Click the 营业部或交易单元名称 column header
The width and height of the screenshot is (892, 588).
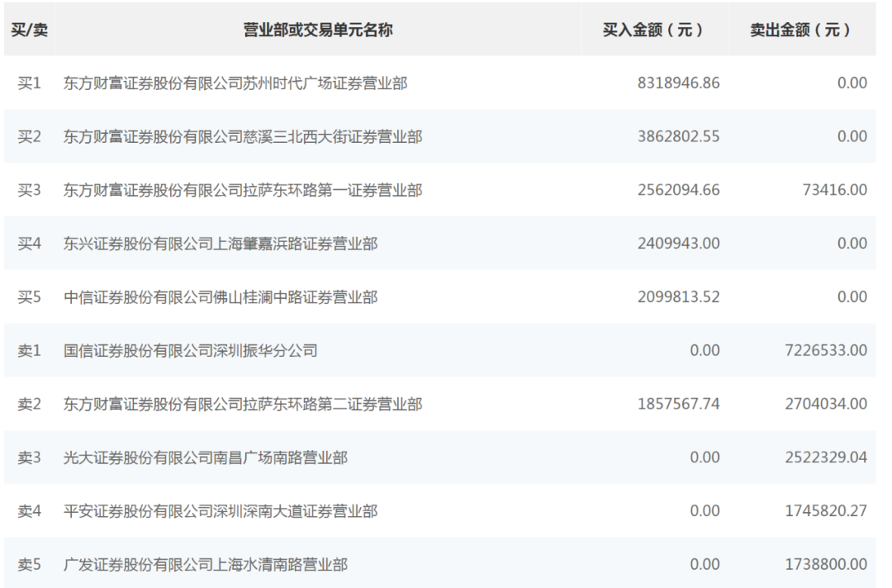tap(318, 30)
